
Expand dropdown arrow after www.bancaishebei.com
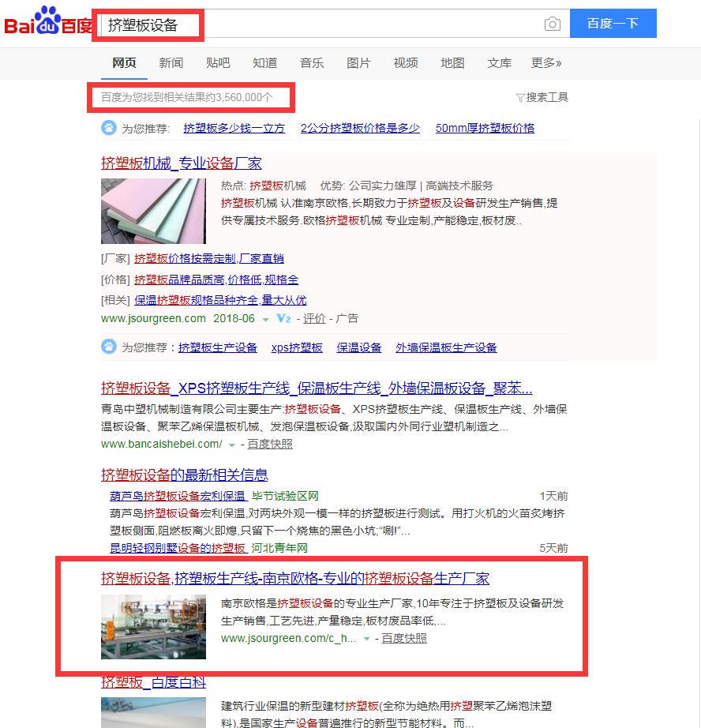[231, 445]
